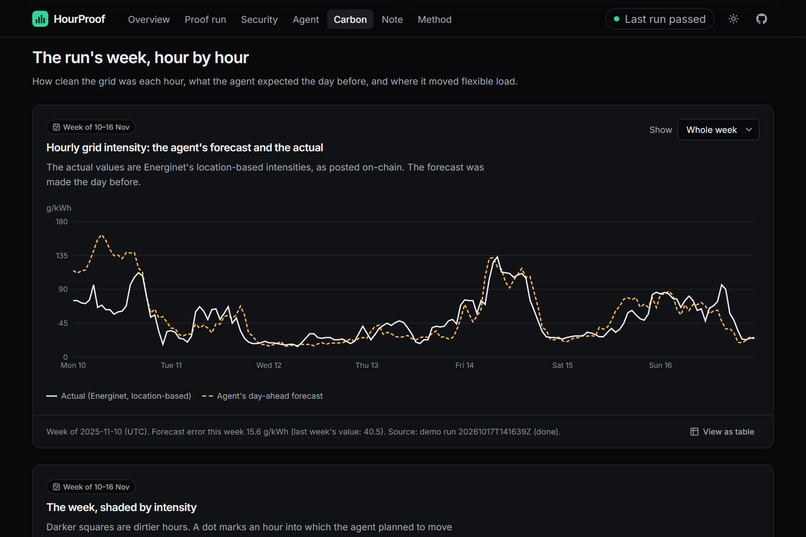Toggle Actual (Energinet, location-based) legend entry
This screenshot has width=806, height=537.
point(119,396)
